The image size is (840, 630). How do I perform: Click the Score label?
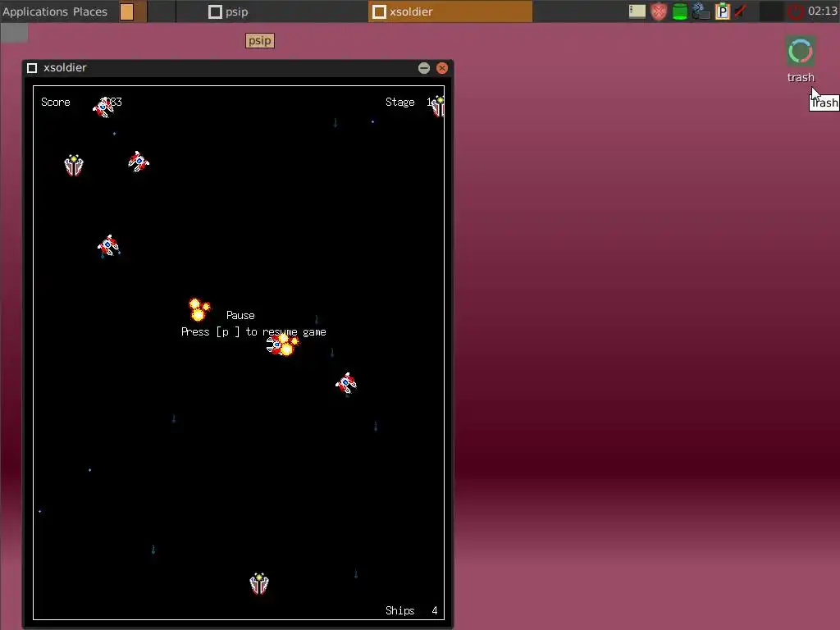point(56,102)
